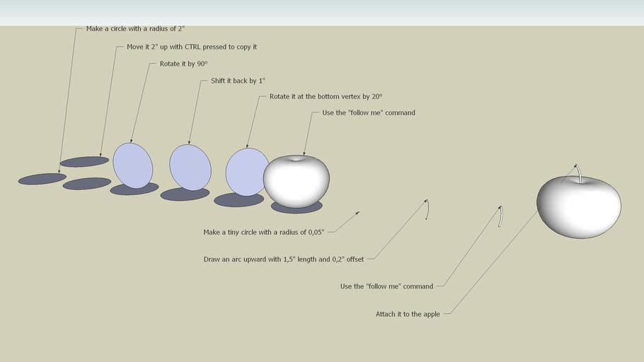Select the "Attach it to the apple" label
This screenshot has height=362, width=644.
[408, 314]
